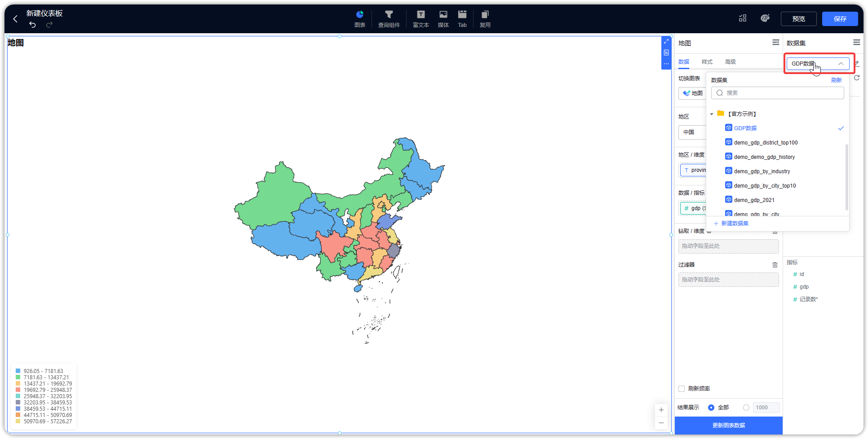This screenshot has height=439, width=868.
Task: Collapse the 【官方示例】 folder
Action: pyautogui.click(x=712, y=114)
